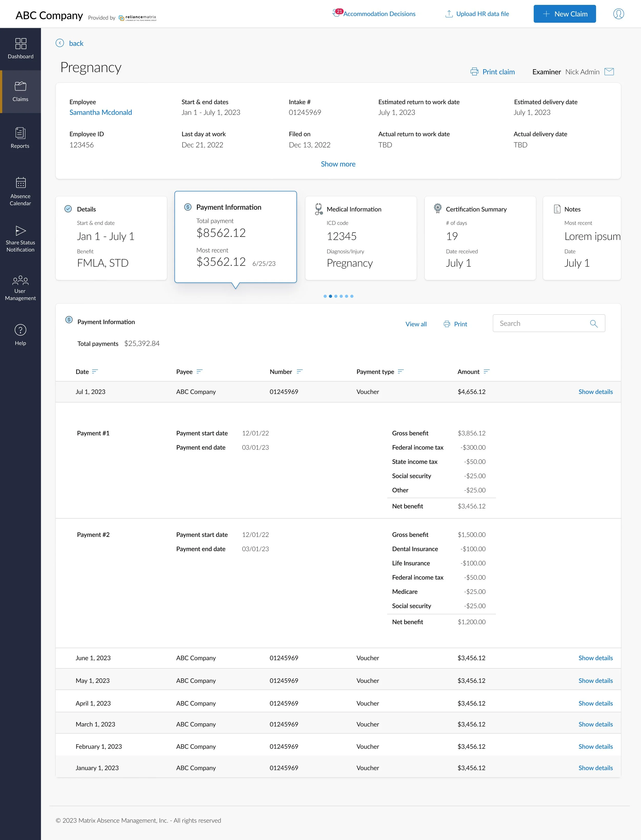
Task: Click the New Claim button
Action: point(564,14)
